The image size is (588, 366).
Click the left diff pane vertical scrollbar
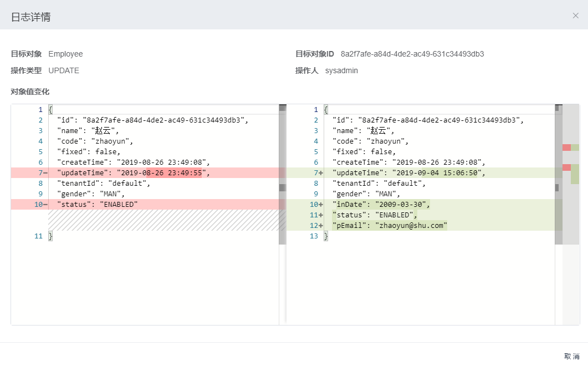(x=282, y=187)
